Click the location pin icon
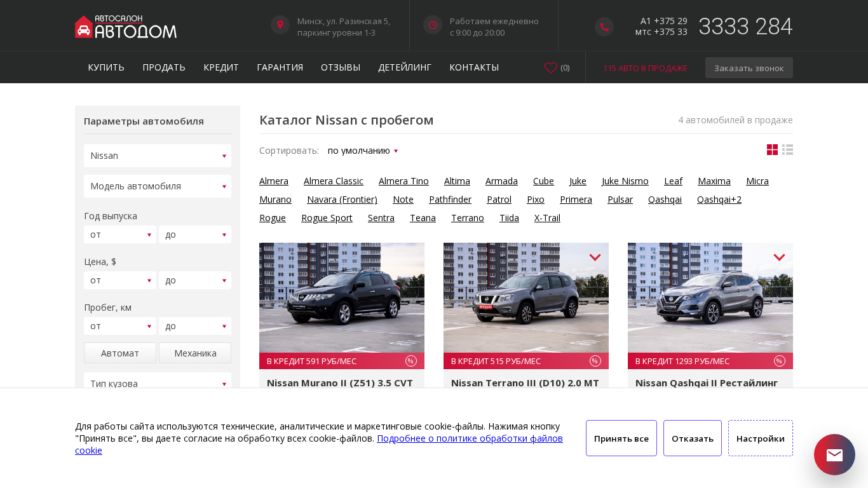868x488 pixels. pos(280,25)
